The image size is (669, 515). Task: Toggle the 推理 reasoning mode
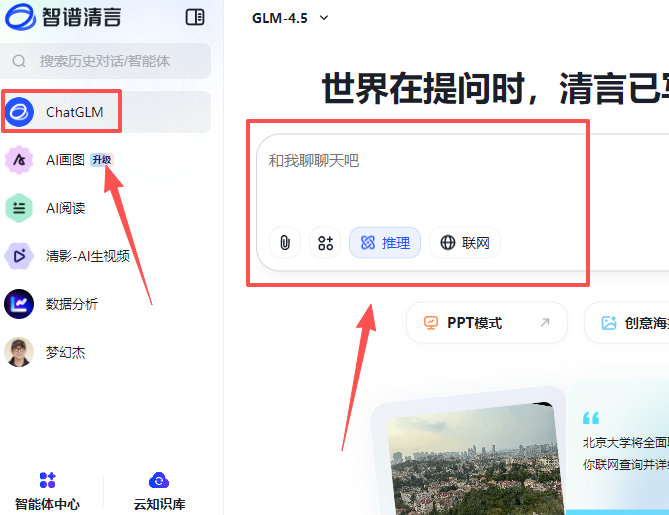tap(385, 243)
